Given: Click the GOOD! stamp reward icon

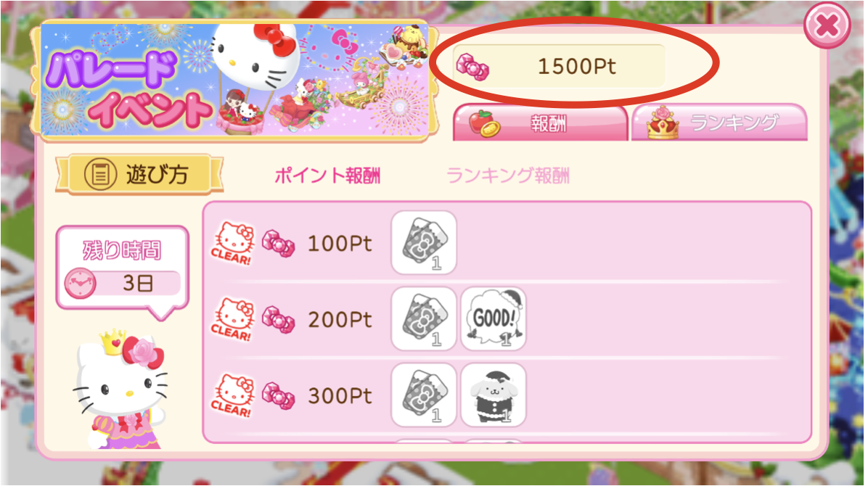Looking at the screenshot, I should point(494,319).
